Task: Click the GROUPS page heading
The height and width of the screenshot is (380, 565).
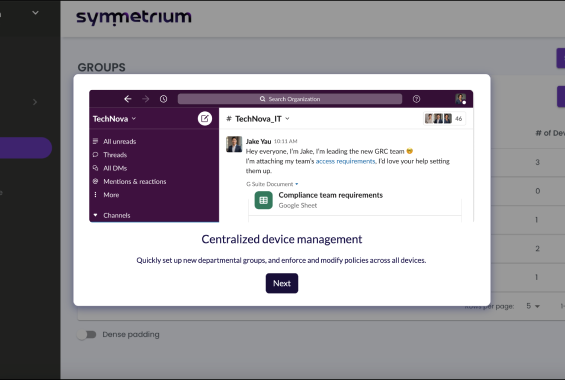Action: pos(102,67)
